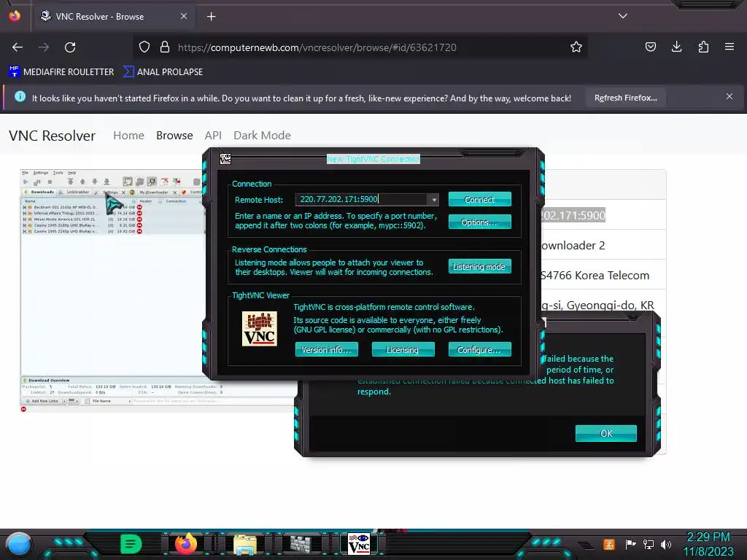Viewport: 747px width, 560px height.
Task: Click the Licensing button
Action: coord(403,349)
